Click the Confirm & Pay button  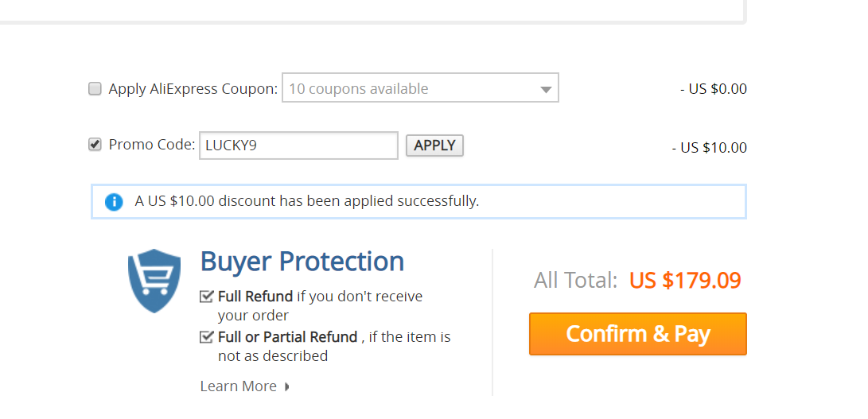(x=638, y=334)
